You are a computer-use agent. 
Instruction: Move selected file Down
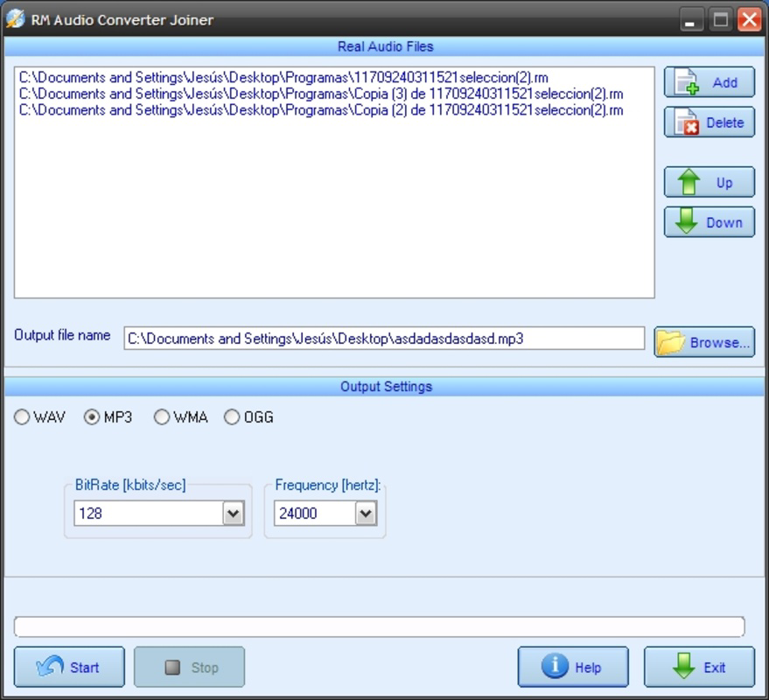[710, 222]
